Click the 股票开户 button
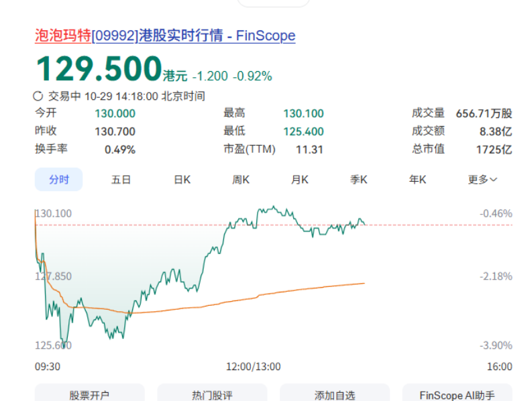532x401 pixels. pos(90,394)
